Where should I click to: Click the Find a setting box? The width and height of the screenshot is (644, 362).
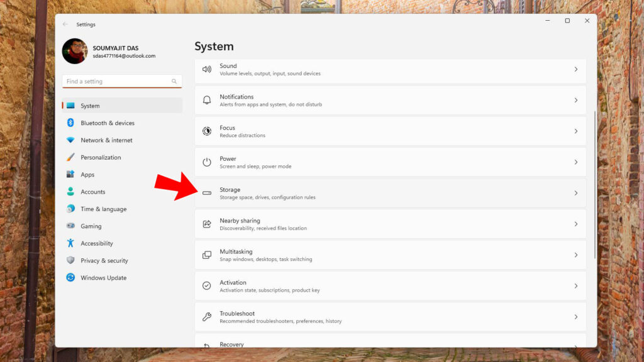point(122,81)
